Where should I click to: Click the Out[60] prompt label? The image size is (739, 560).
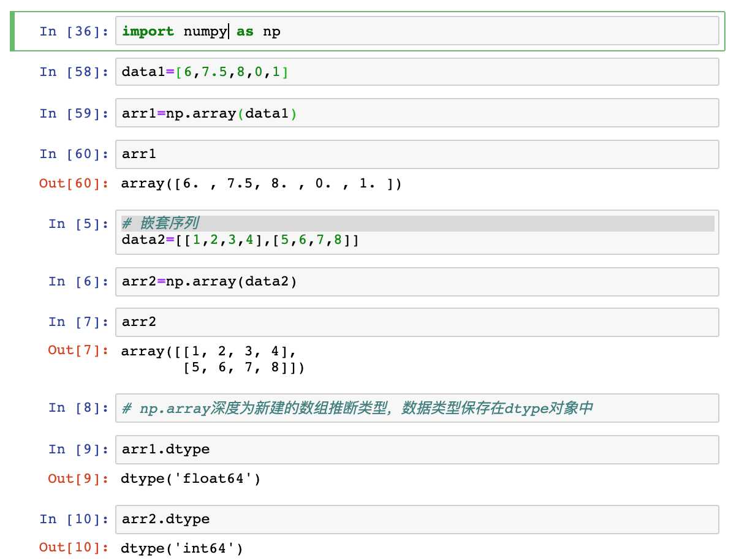click(74, 183)
